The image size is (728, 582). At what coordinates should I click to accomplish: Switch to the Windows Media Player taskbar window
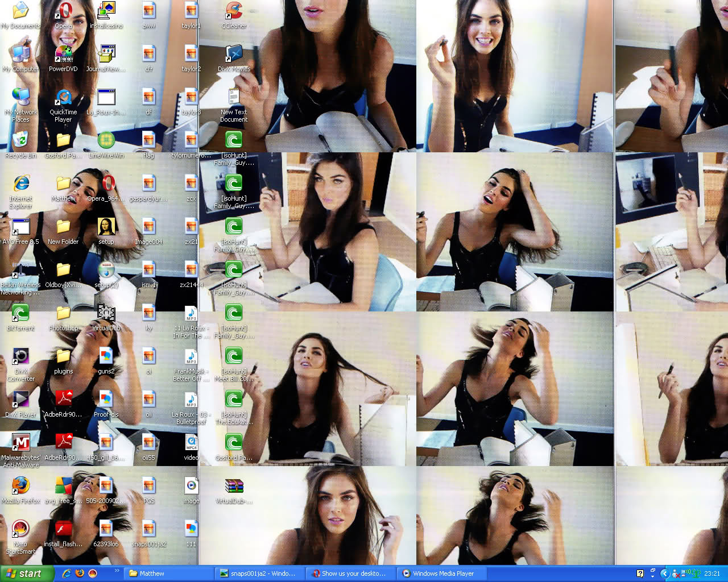tap(438, 573)
